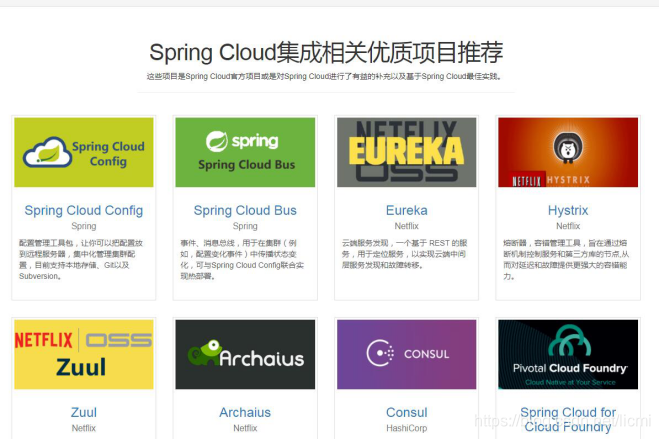Follow the Spring Cloud Bus title link
The height and width of the screenshot is (439, 660).
(245, 210)
